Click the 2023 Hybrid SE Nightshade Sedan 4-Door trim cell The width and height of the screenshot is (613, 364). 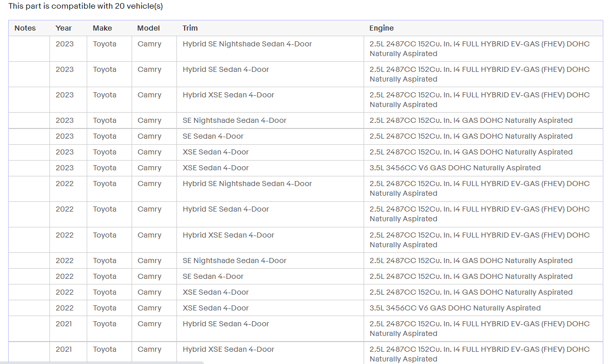(270, 49)
